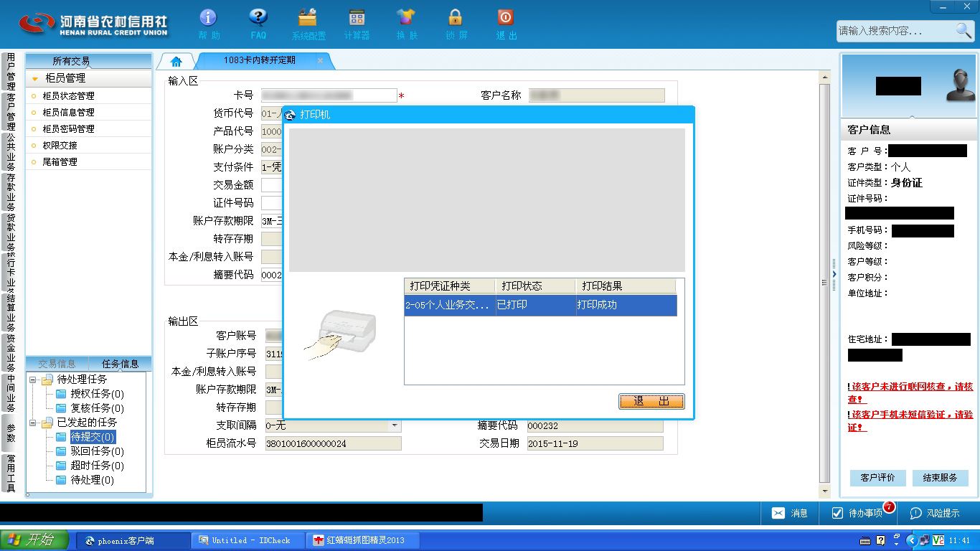This screenshot has width=980, height=551.
Task: Click folder icon beside 待处理(0)
Action: (x=61, y=480)
